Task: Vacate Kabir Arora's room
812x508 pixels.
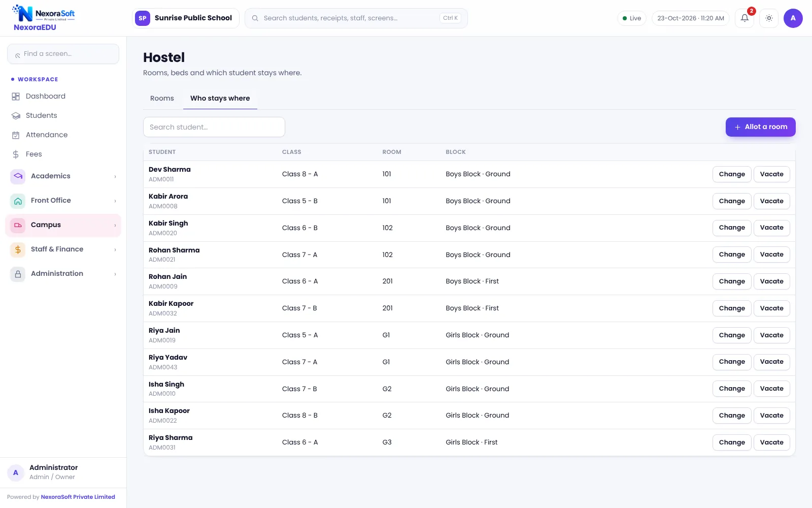Action: 771,201
